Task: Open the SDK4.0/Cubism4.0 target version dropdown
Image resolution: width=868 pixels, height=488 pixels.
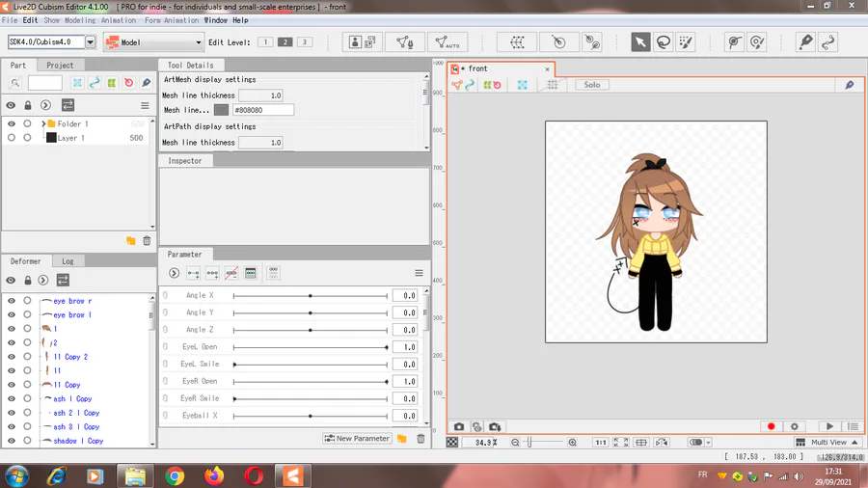Action: click(x=91, y=42)
